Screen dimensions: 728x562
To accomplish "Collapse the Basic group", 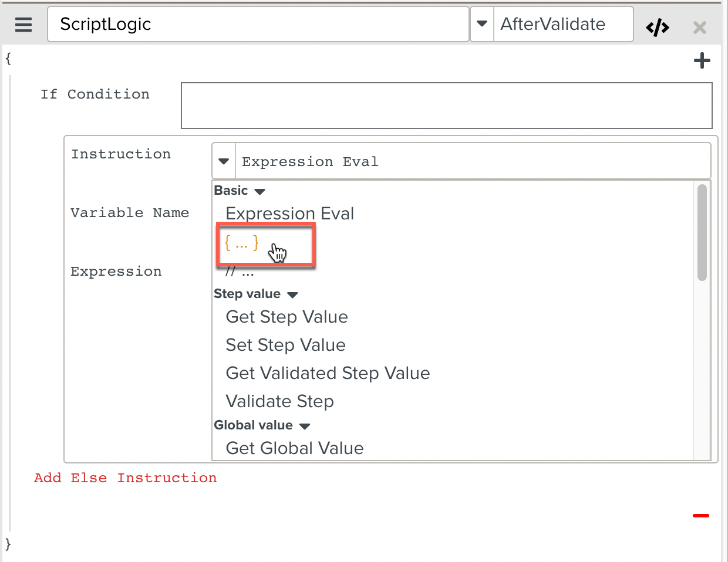I will click(259, 191).
